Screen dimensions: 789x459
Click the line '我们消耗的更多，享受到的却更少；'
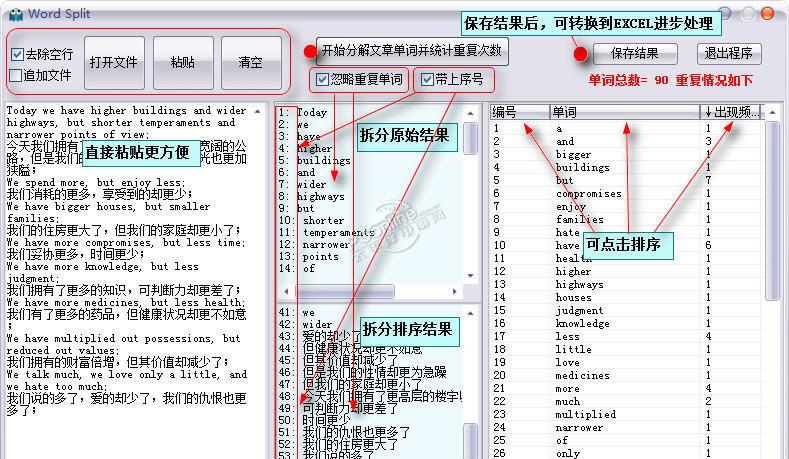point(99,194)
